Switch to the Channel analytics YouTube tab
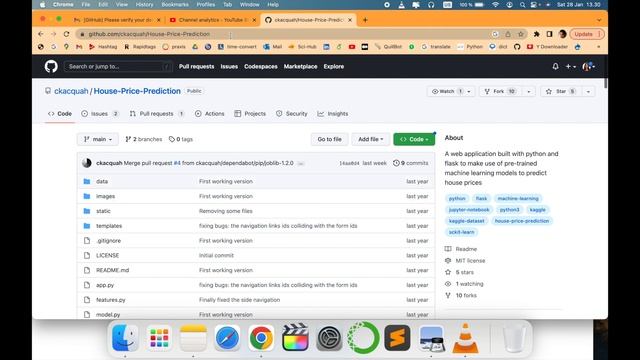Image resolution: width=640 pixels, height=360 pixels. pos(213,20)
